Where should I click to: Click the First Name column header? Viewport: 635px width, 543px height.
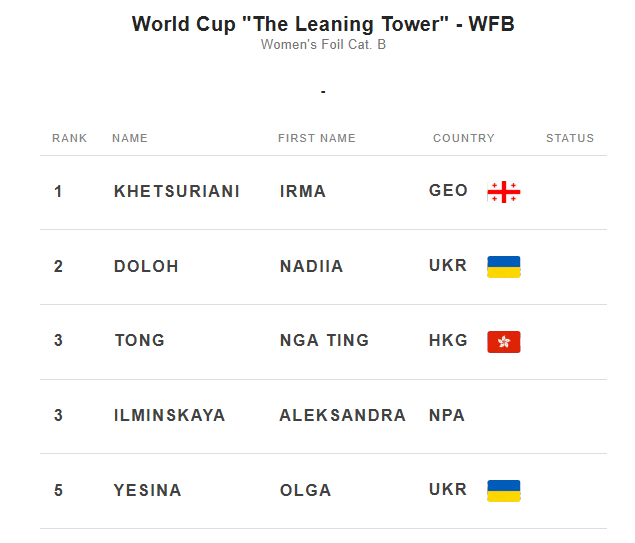316,138
